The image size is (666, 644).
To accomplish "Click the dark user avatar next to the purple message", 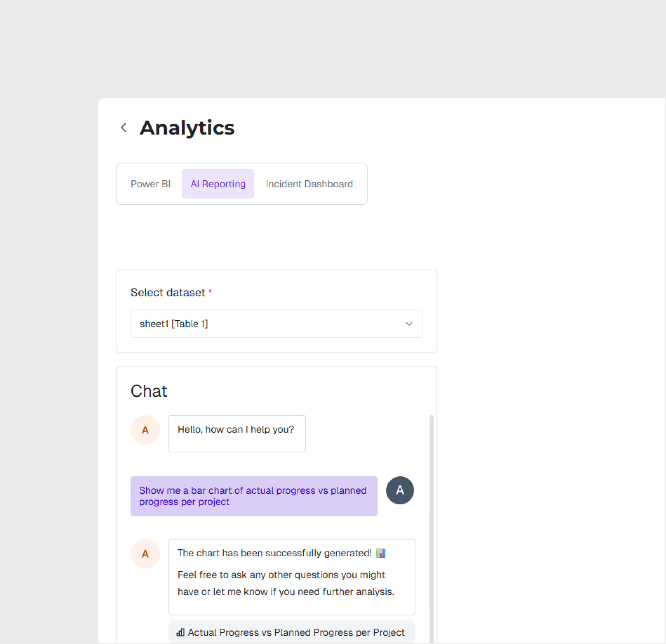I will click(x=400, y=490).
